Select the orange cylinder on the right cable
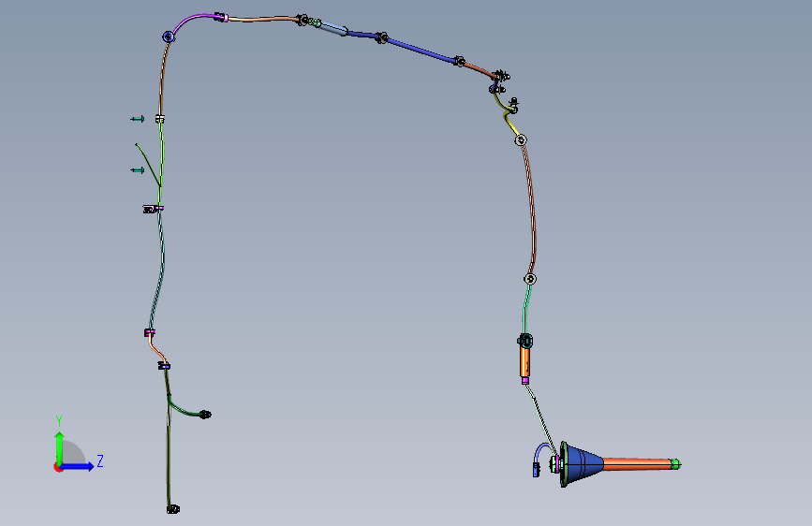 (x=525, y=361)
